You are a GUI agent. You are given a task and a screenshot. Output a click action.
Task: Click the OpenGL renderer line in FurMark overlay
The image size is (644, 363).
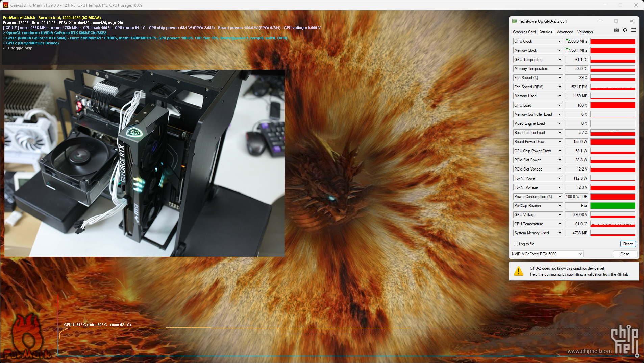point(55,33)
